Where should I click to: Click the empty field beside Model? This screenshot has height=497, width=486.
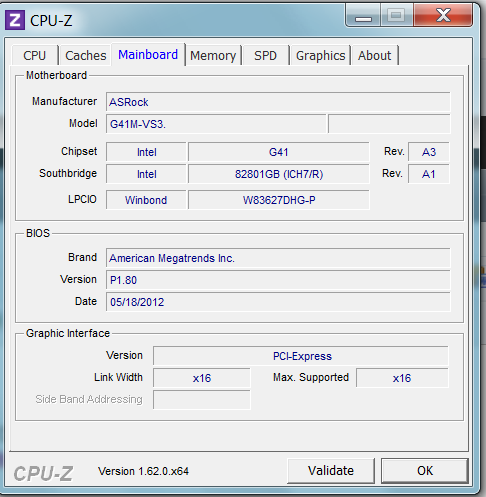pyautogui.click(x=389, y=124)
